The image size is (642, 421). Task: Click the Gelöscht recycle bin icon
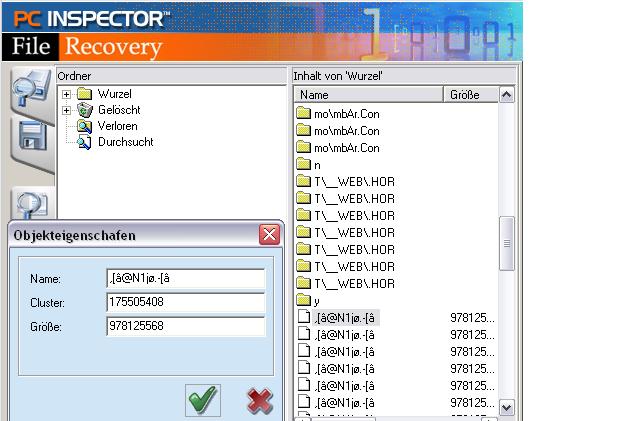85,110
